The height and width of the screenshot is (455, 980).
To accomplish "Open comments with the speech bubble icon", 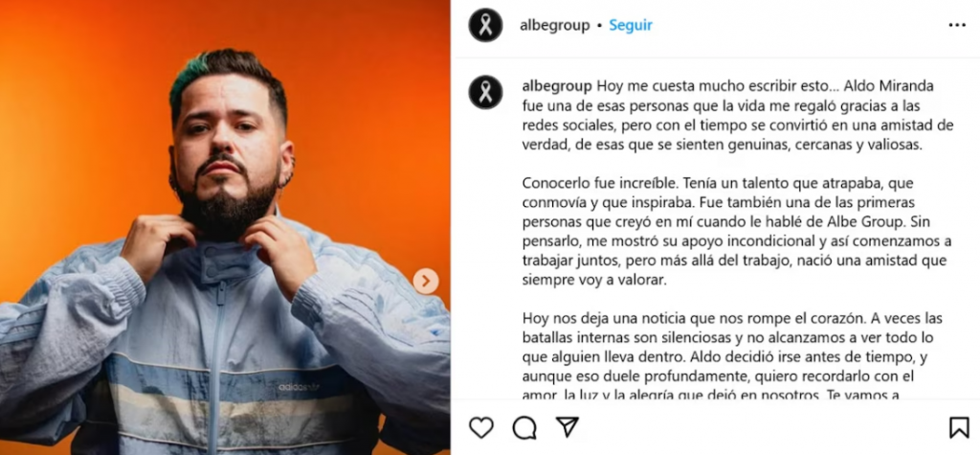I will pos(524,427).
